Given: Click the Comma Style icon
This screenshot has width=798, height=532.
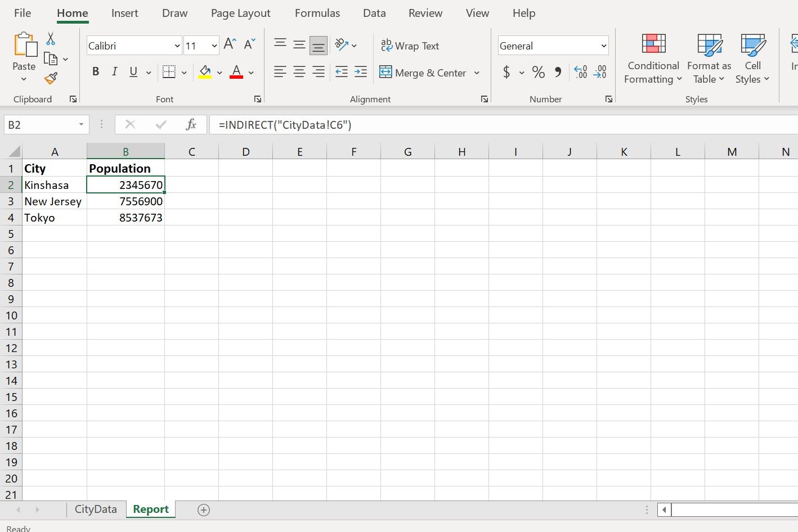Looking at the screenshot, I should (x=558, y=72).
